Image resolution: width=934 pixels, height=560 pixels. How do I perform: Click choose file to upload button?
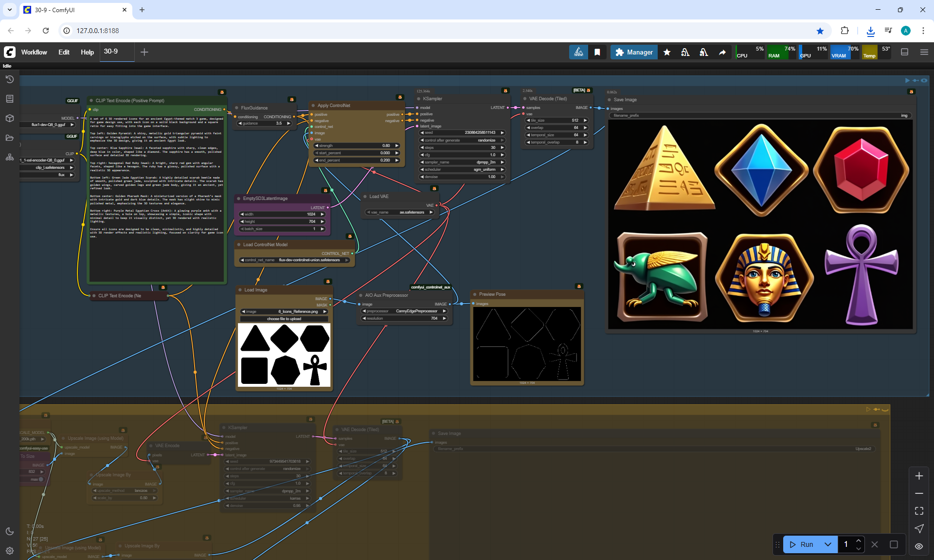point(284,319)
